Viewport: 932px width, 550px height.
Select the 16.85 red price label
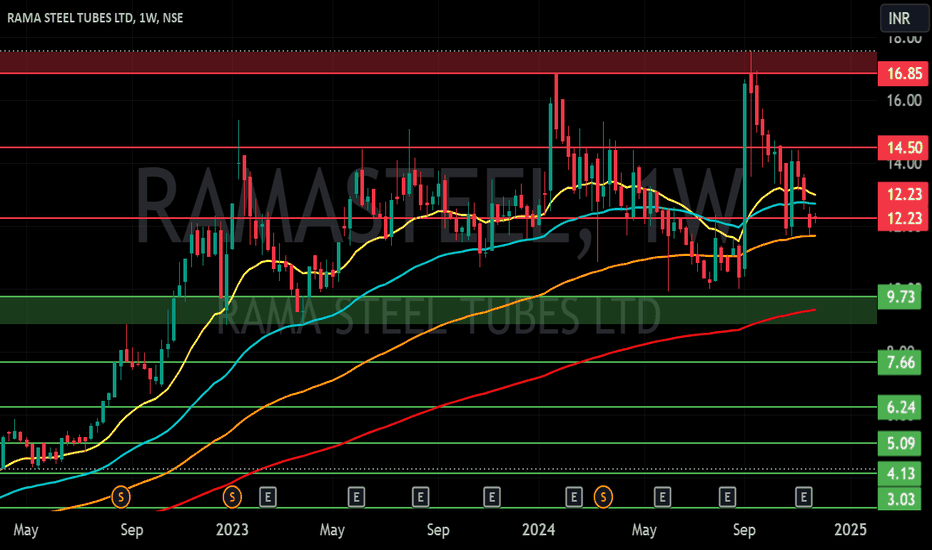pos(903,74)
